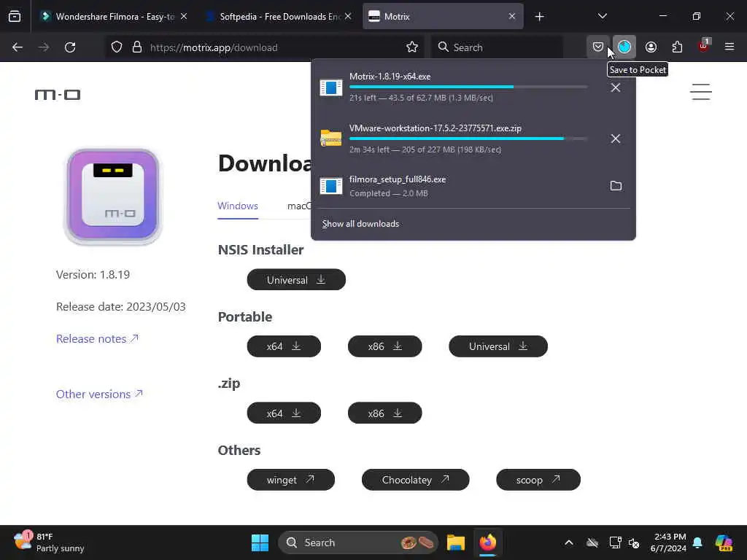
Task: Click the taskbar Search box
Action: (x=357, y=542)
